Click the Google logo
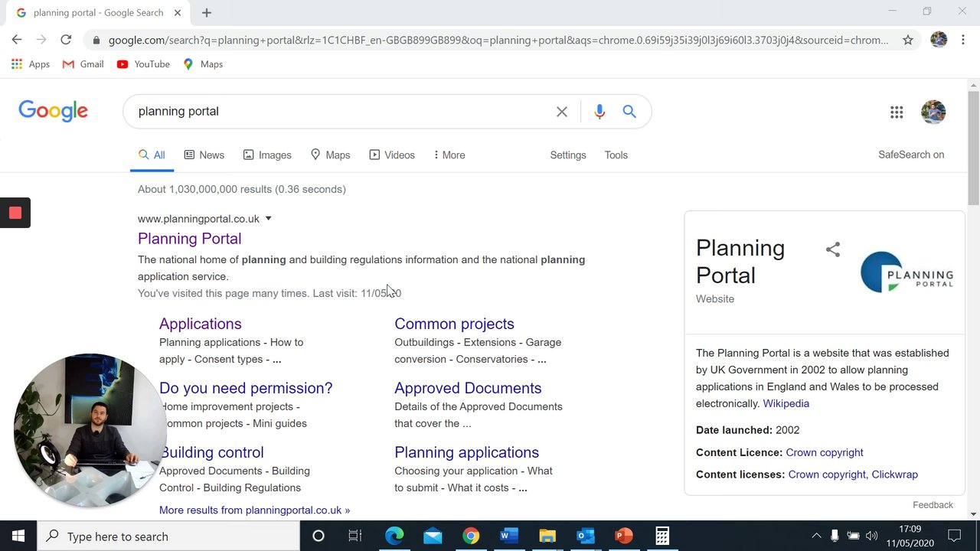The image size is (980, 551). (x=53, y=112)
